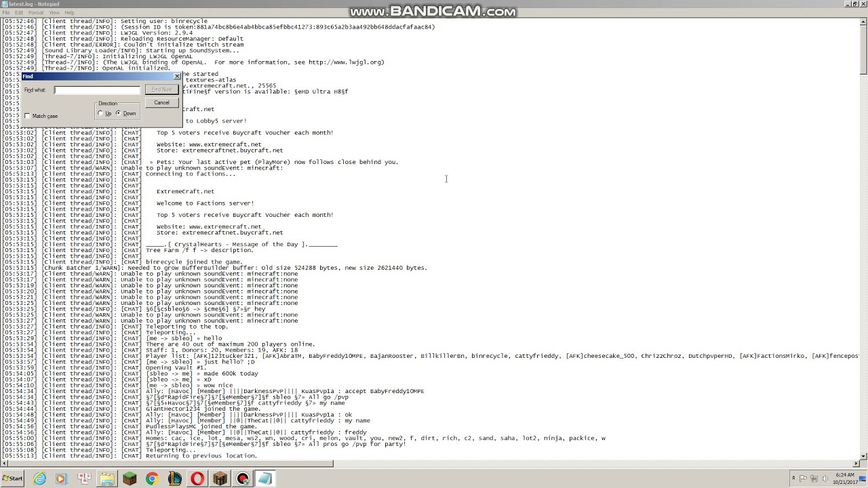The width and height of the screenshot is (868, 488).
Task: Click 'There are 40 out of maximum' line
Action: [x=231, y=344]
